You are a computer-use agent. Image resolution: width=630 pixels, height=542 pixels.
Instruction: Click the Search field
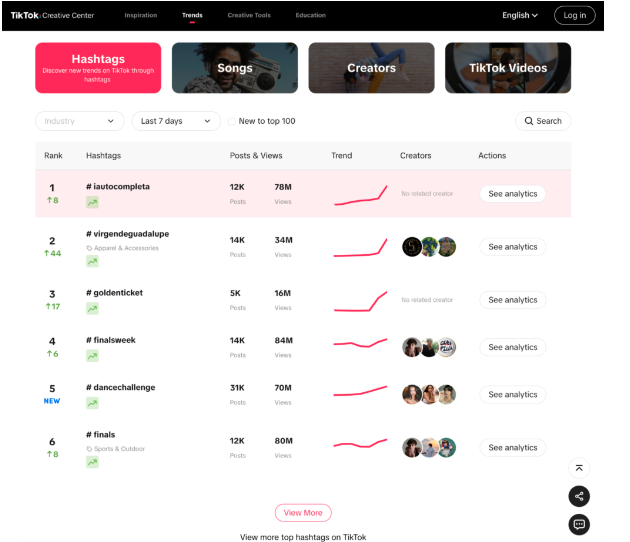pyautogui.click(x=543, y=121)
